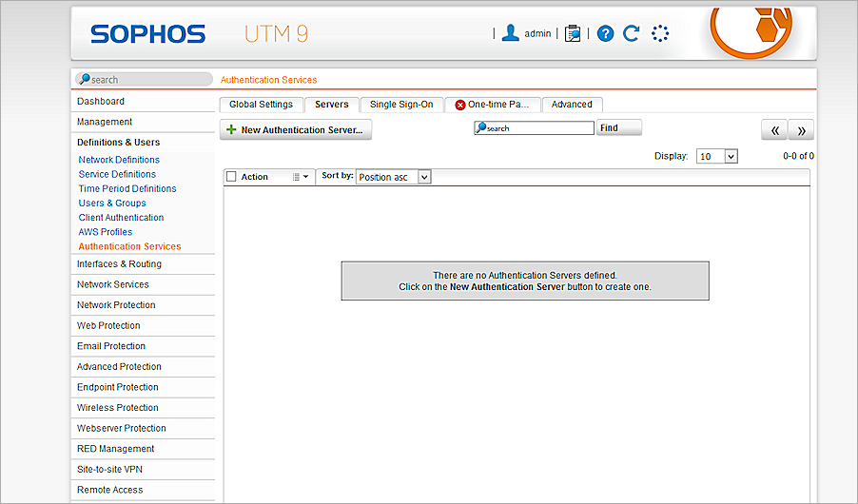
Task: Focus the server list search field
Action: [534, 128]
